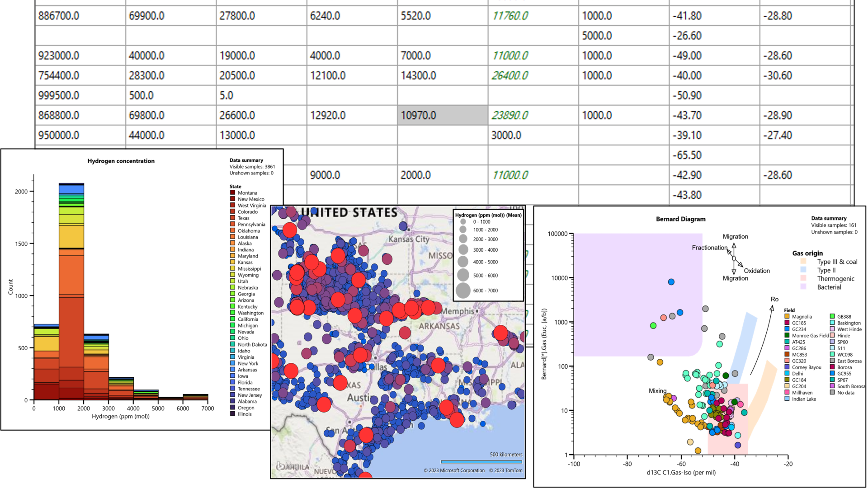
Task: Select the Oxidation arrow label
Action: [757, 271]
